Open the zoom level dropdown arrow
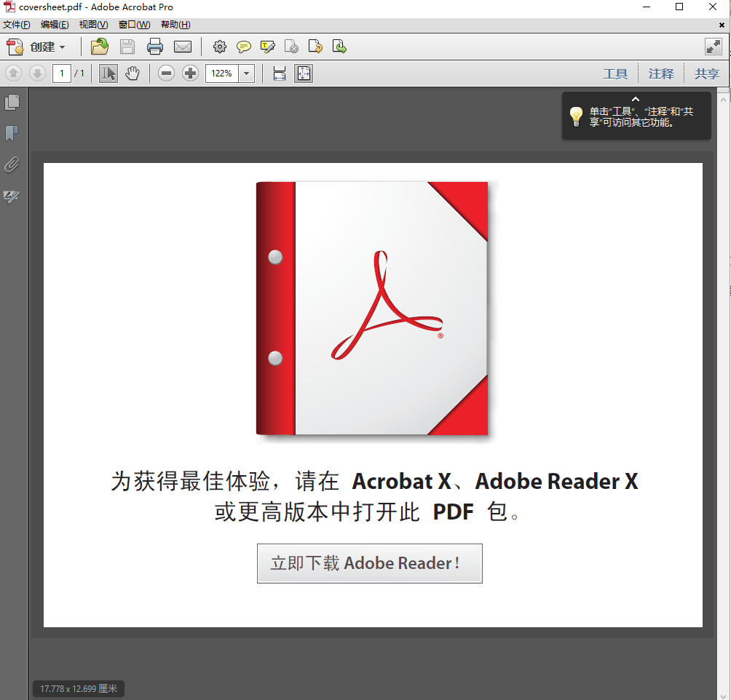Screen dimensions: 731x700 [247, 73]
